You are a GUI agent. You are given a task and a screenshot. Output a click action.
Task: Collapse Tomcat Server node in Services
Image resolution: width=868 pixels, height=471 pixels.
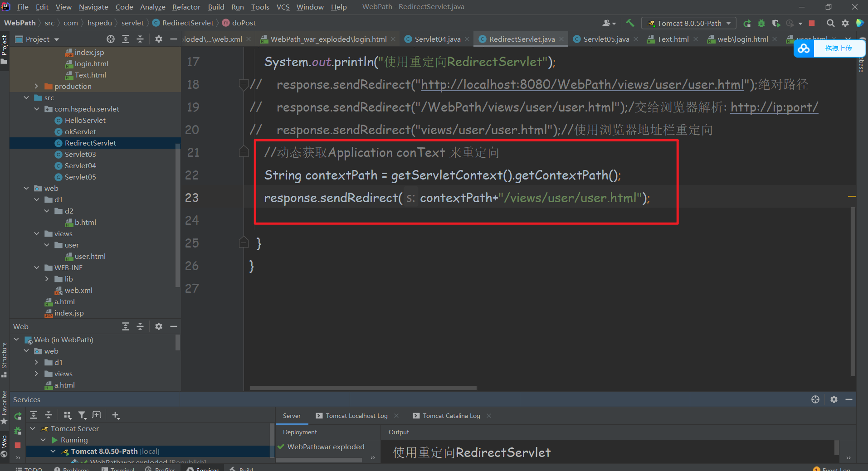[x=33, y=428]
